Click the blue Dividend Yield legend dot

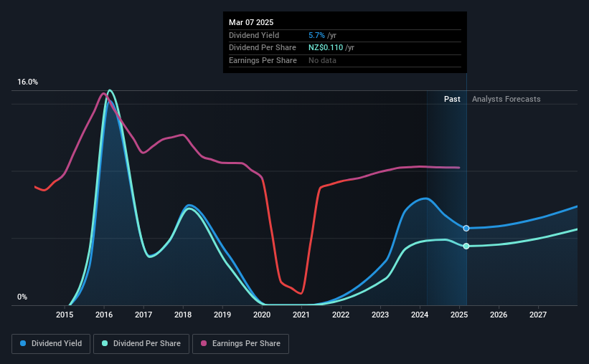tap(23, 343)
